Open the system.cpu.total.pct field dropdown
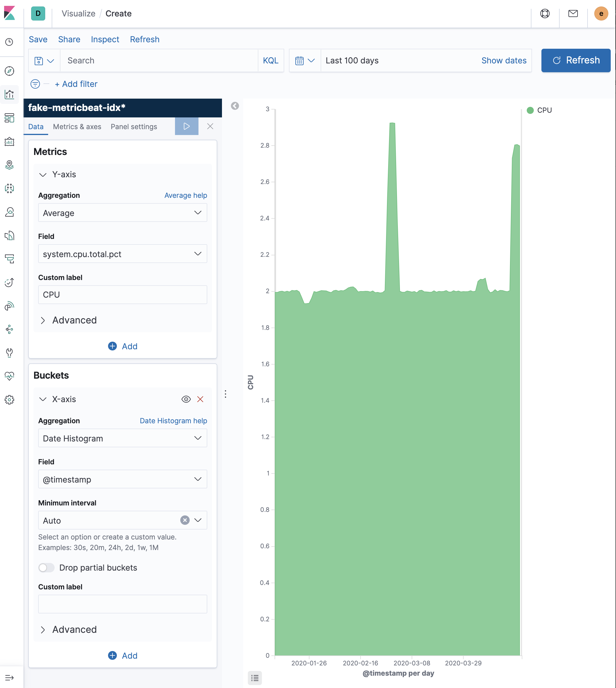616x688 pixels. click(x=122, y=254)
